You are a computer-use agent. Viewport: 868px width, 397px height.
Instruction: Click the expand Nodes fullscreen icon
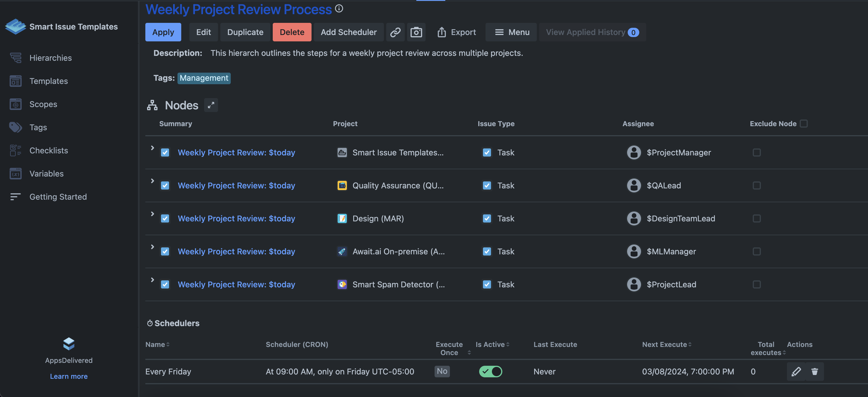211,105
